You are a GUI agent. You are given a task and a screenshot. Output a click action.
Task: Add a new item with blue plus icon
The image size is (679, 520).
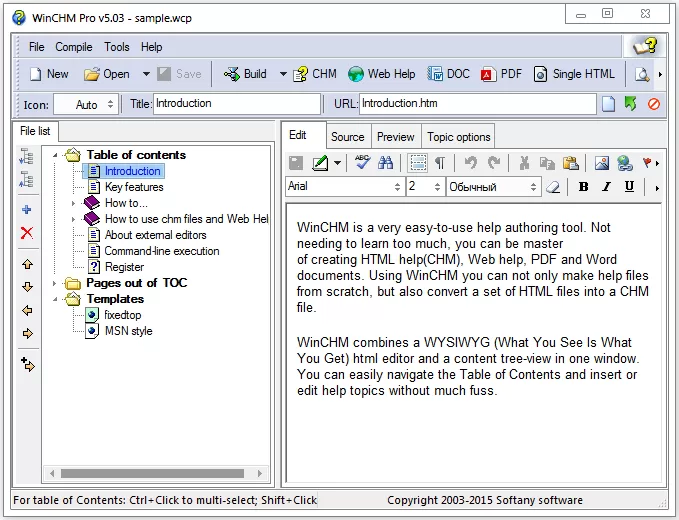(x=26, y=210)
